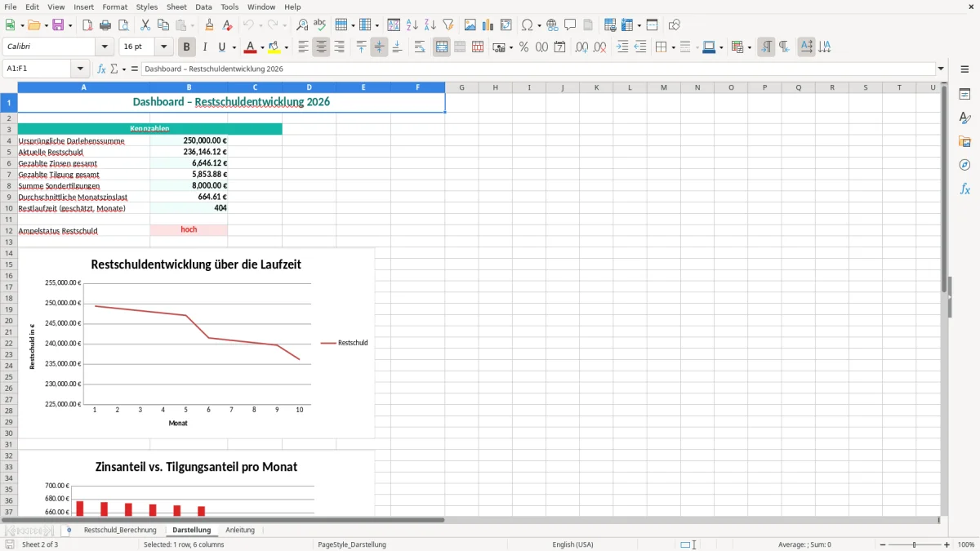
Task: Open sidebar Properties panel
Action: (964, 95)
